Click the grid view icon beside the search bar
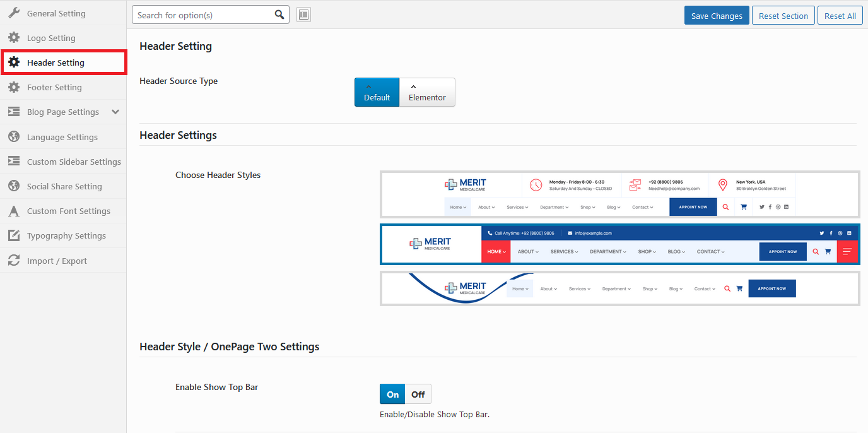868x433 pixels. coord(303,14)
